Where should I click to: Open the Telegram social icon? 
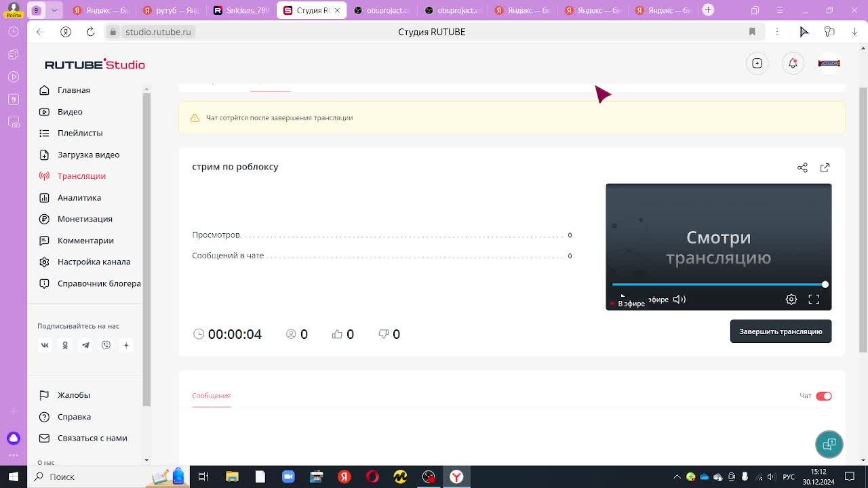click(85, 345)
